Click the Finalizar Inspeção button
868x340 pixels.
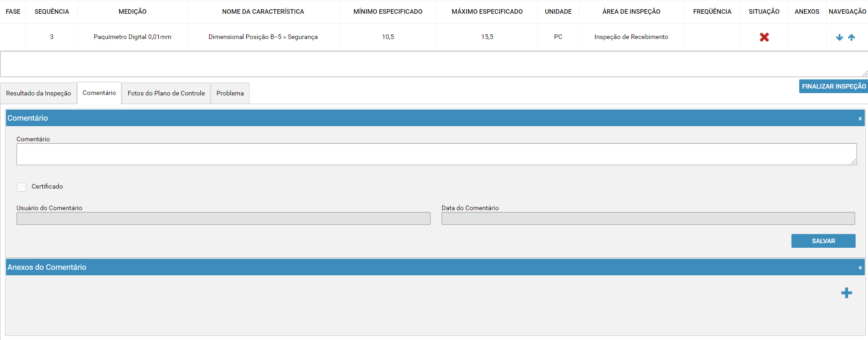click(834, 86)
